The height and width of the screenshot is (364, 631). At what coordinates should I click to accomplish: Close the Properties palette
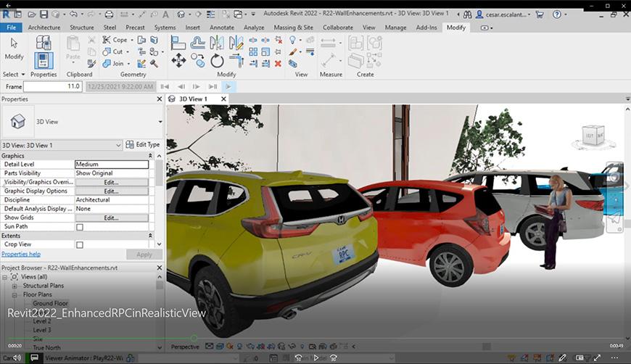[160, 99]
